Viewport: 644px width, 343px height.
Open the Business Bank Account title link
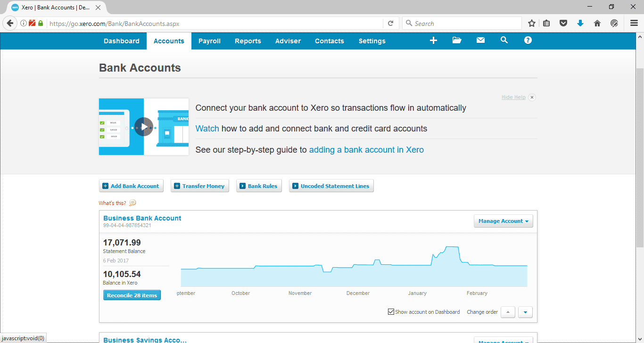coord(142,218)
